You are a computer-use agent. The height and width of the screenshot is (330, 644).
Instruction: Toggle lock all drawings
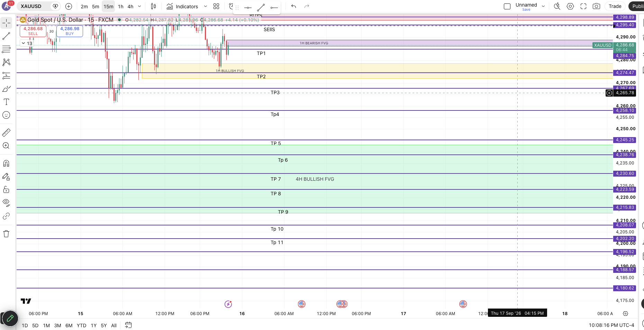pos(6,190)
